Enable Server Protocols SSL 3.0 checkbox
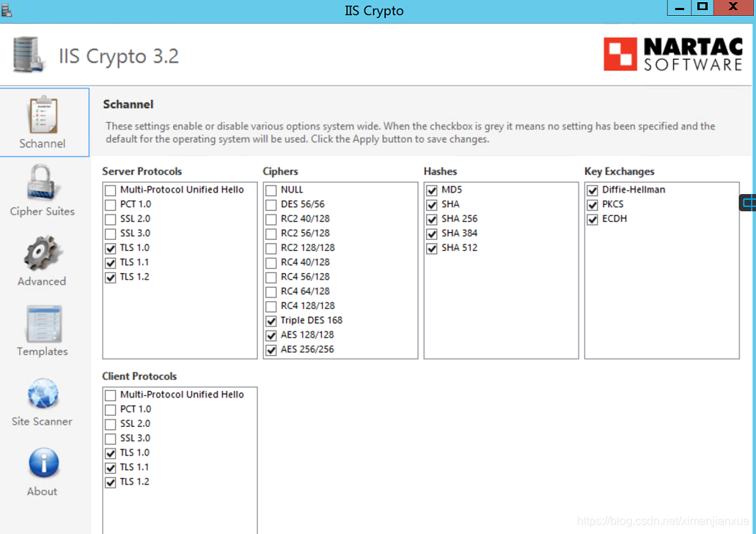Viewport: 756px width, 534px height. tap(111, 234)
